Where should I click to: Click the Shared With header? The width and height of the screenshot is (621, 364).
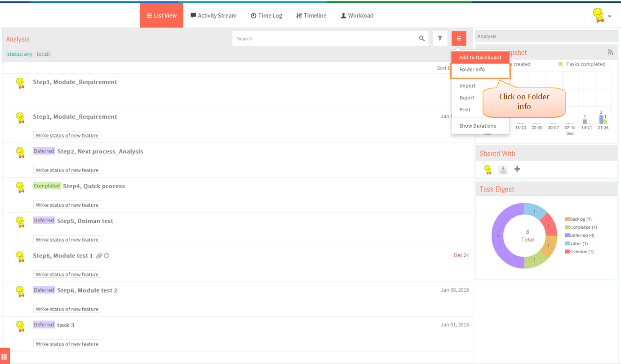click(497, 154)
